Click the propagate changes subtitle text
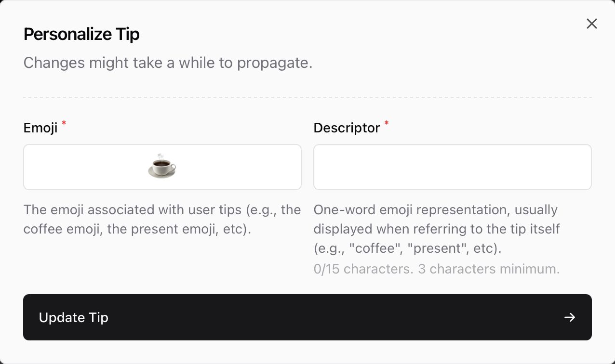This screenshot has width=615, height=364. click(168, 63)
